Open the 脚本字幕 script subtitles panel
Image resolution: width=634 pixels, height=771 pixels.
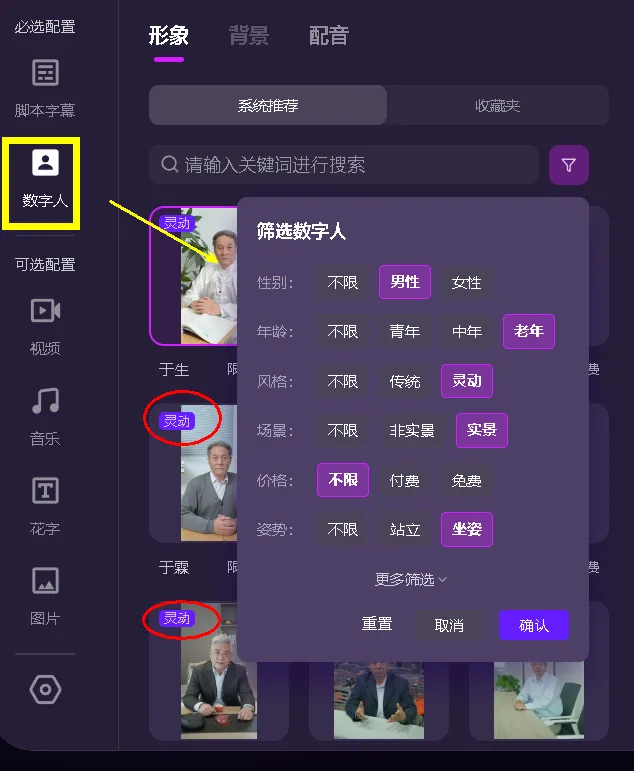click(x=45, y=87)
